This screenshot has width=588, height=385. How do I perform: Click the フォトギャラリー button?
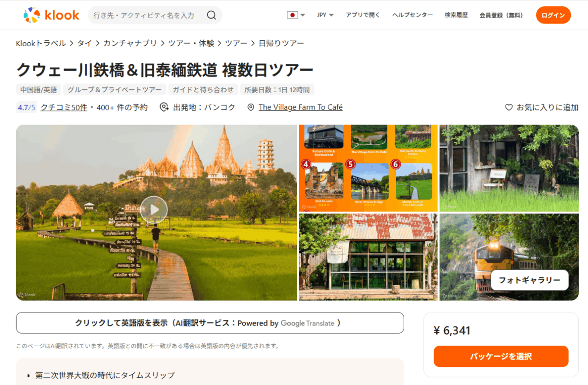tap(529, 280)
